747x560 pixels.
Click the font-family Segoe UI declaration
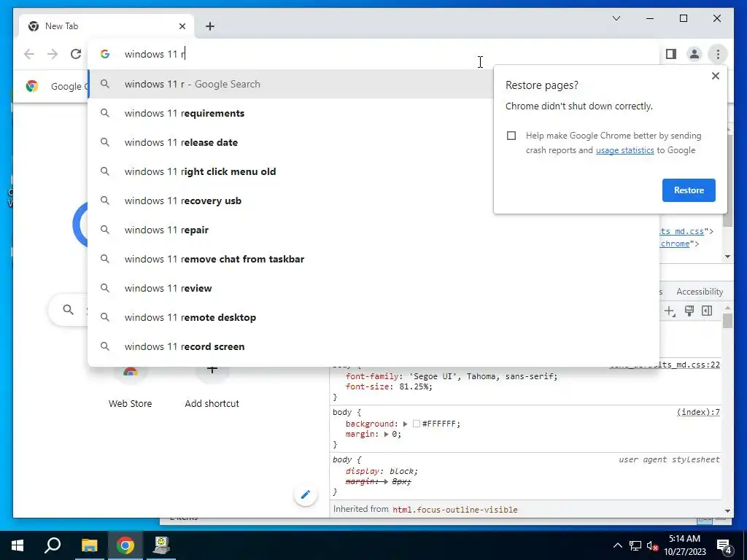pyautogui.click(x=451, y=376)
